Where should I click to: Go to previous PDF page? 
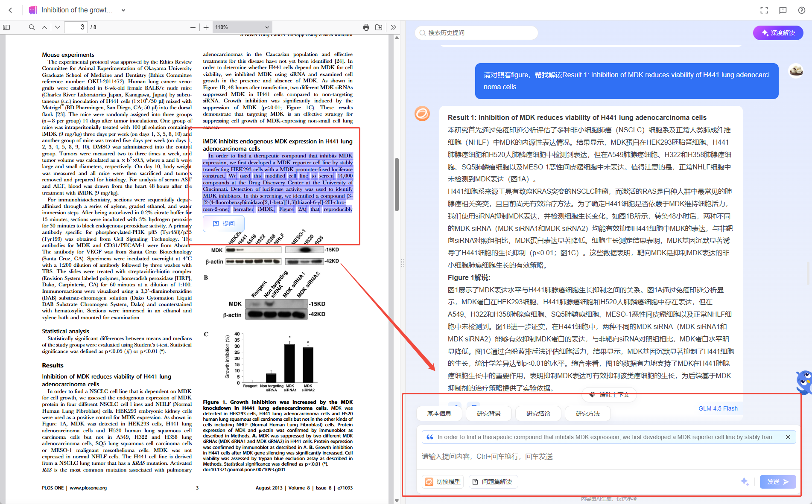click(x=44, y=27)
